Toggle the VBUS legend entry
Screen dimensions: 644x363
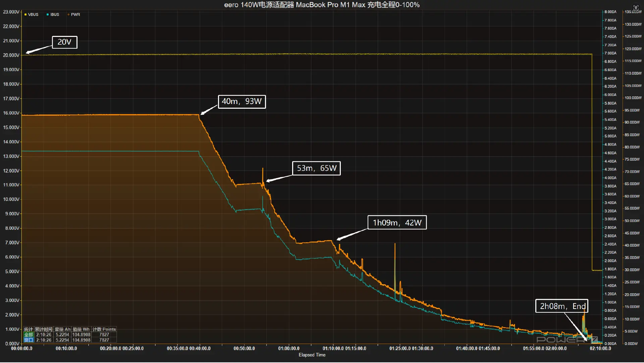(x=33, y=14)
